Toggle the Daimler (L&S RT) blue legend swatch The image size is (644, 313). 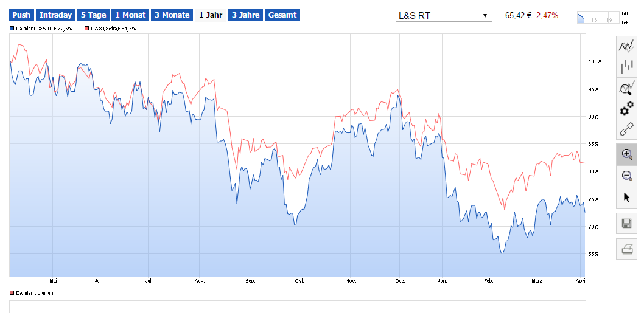[x=12, y=29]
